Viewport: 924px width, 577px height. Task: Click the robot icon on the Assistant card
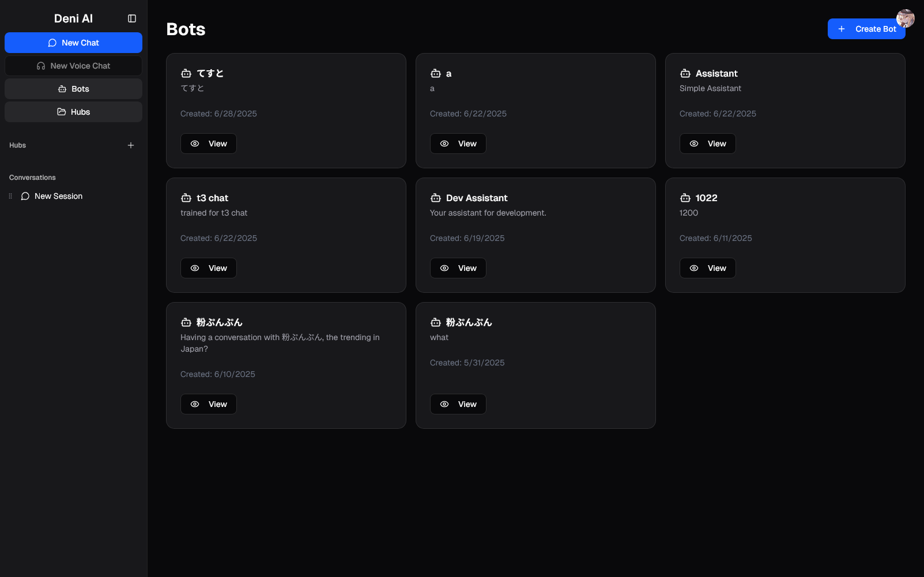(x=685, y=74)
